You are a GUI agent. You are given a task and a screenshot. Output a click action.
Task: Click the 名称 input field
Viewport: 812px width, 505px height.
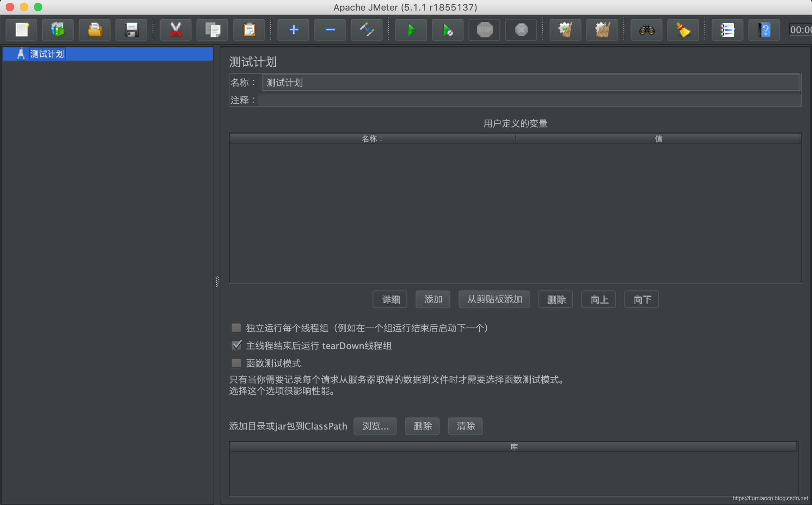point(530,83)
